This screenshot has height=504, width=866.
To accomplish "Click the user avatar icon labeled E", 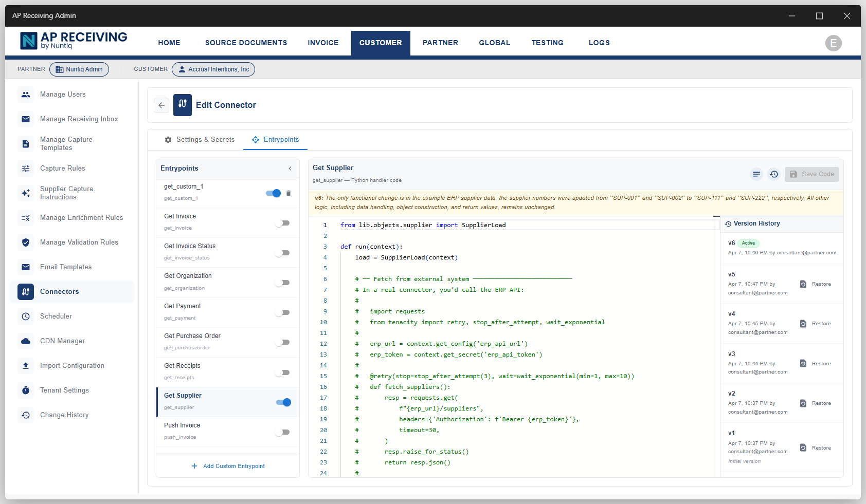I will 833,43.
